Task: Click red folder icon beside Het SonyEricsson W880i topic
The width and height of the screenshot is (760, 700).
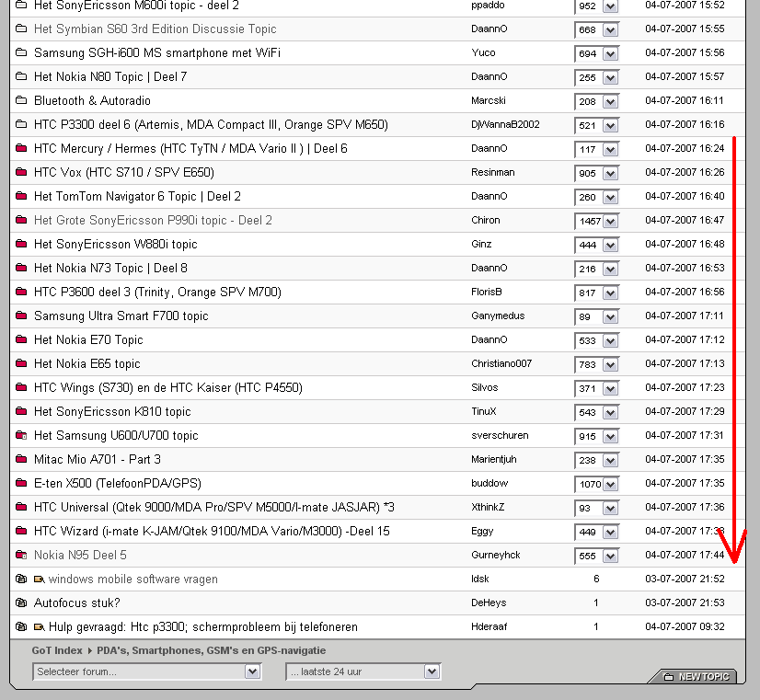Action: coord(21,244)
